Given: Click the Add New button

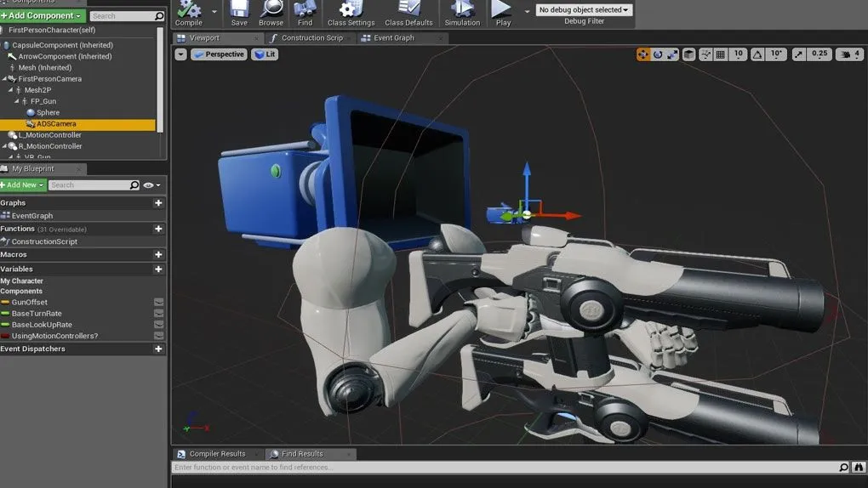Looking at the screenshot, I should click(23, 184).
